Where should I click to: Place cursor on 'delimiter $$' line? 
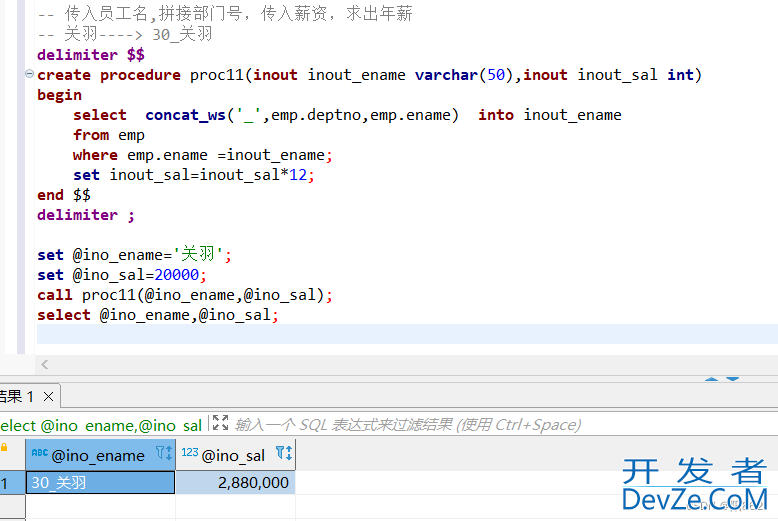coord(91,55)
